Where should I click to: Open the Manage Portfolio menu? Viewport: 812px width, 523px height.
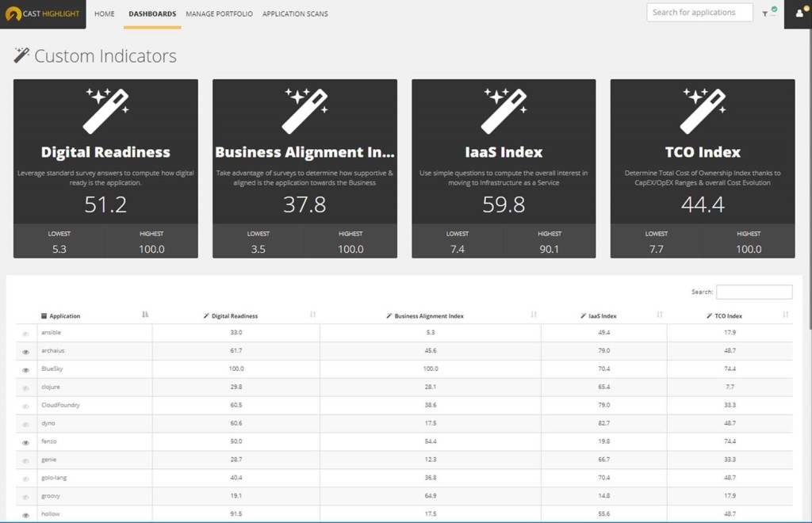[219, 13]
